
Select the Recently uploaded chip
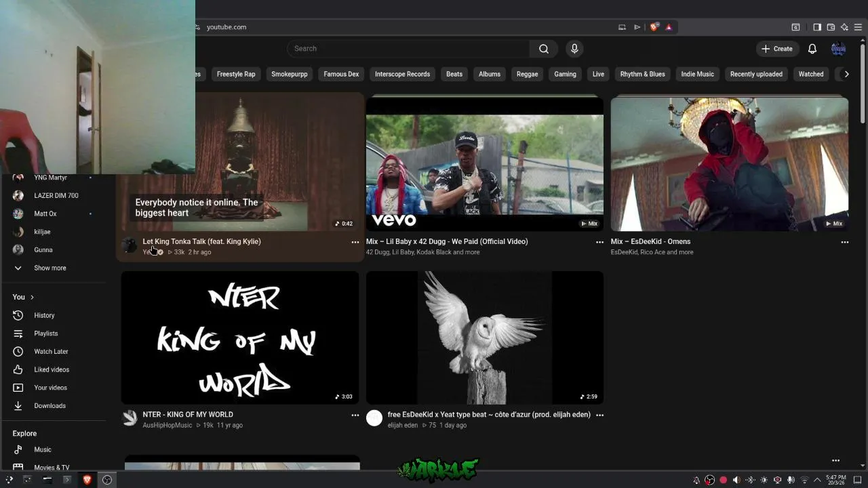[x=756, y=74]
